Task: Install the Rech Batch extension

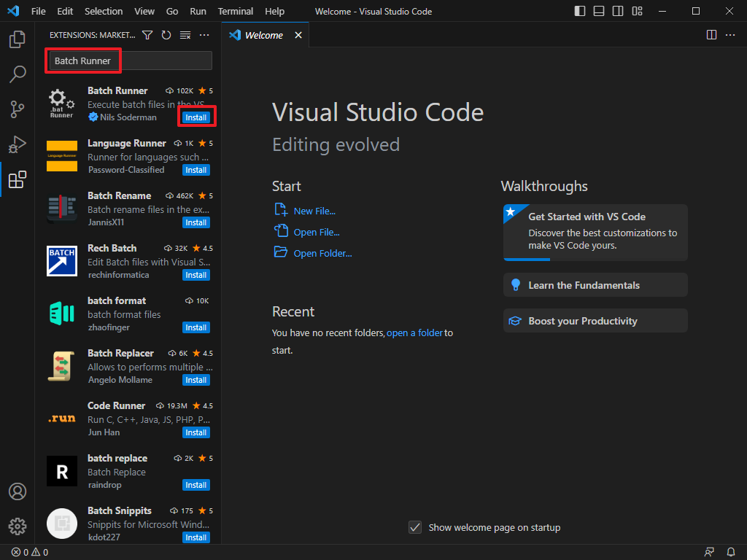Action: (x=196, y=275)
